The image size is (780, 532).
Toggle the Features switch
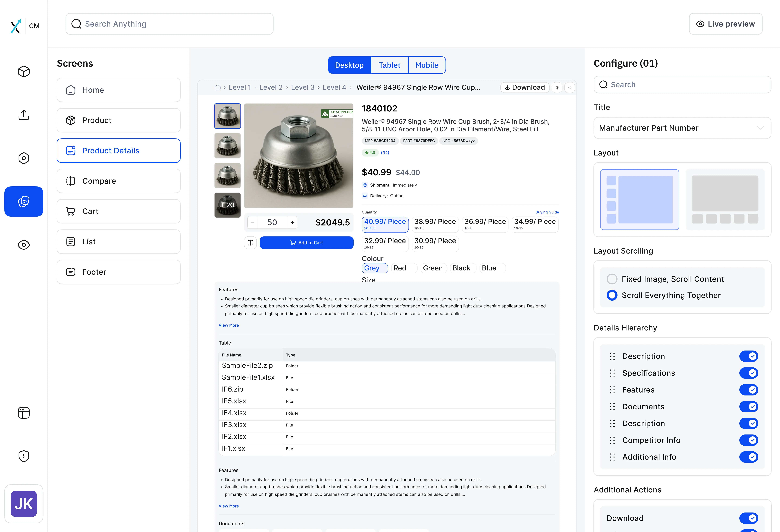(x=749, y=390)
